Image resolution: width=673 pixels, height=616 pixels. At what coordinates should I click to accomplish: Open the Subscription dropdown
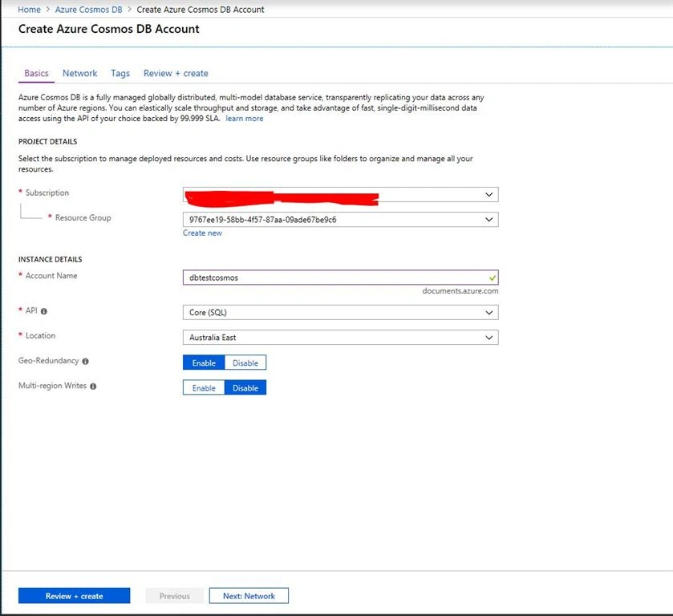[x=340, y=194]
